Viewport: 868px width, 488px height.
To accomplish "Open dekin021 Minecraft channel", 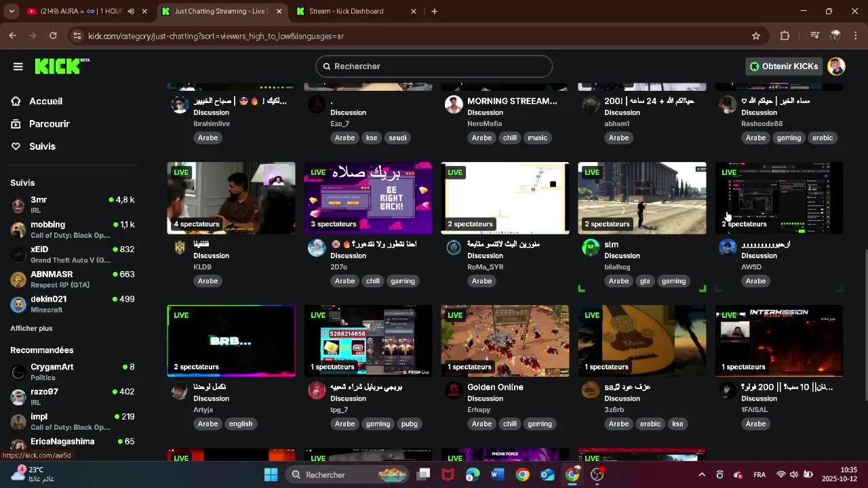I will (x=73, y=304).
